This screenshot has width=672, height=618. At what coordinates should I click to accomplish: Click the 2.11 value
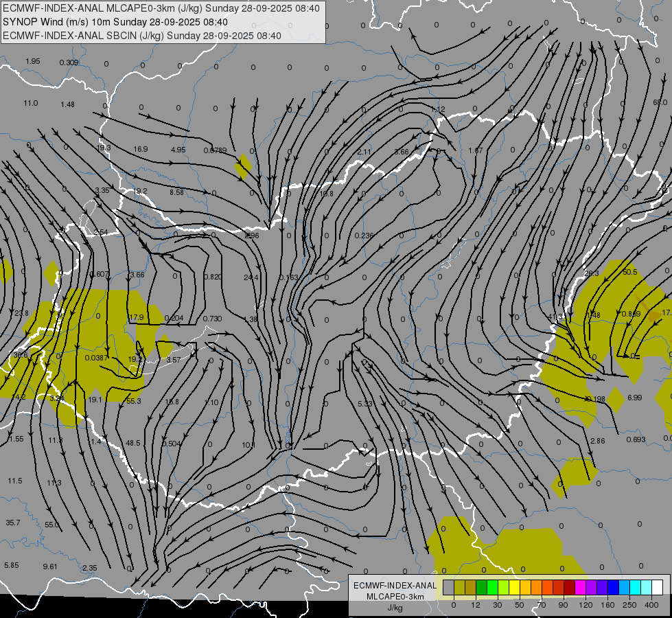(x=364, y=152)
